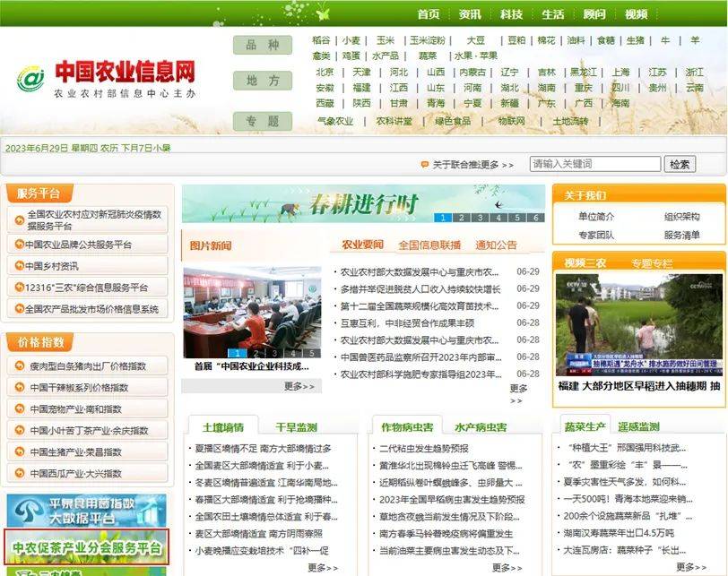
Task: Open 12316"三农"综合信息服务平台 link
Action: 86,288
